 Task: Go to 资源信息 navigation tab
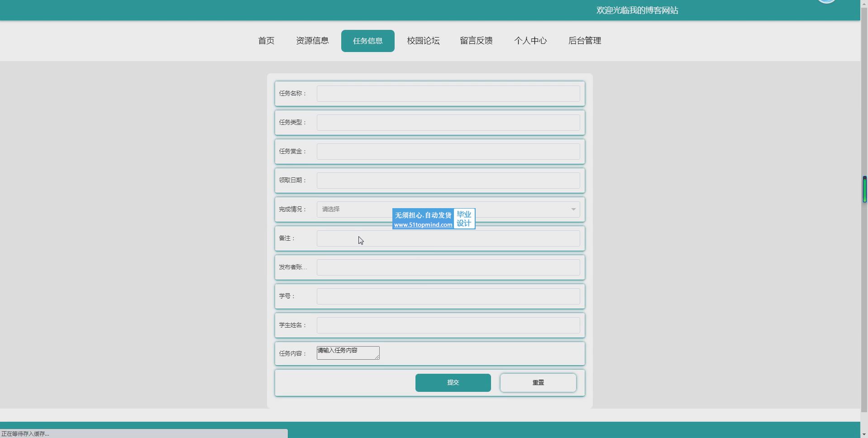pyautogui.click(x=312, y=41)
